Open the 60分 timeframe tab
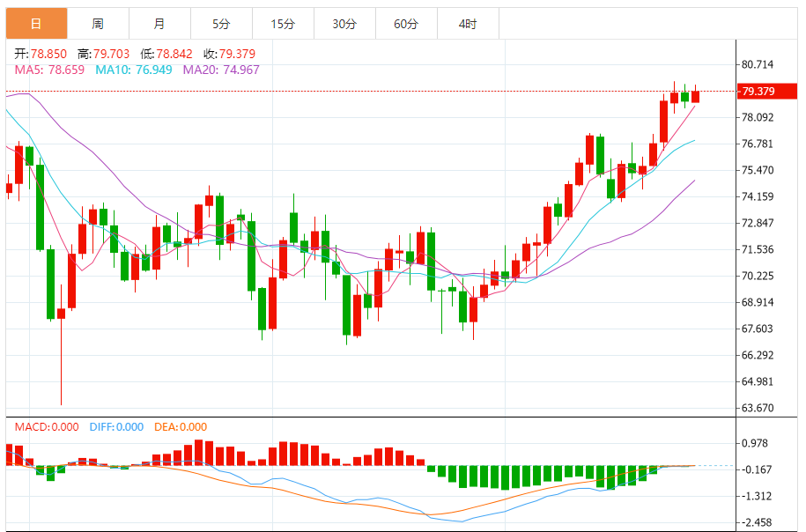The height and width of the screenshot is (532, 806). tap(407, 24)
